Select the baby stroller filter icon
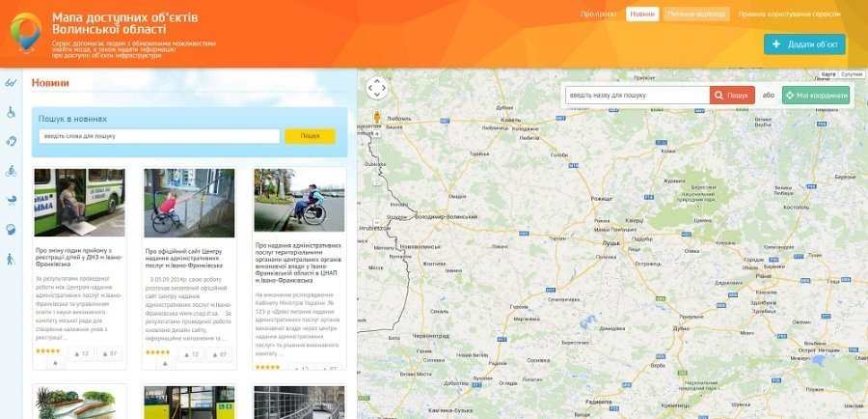 12,200
